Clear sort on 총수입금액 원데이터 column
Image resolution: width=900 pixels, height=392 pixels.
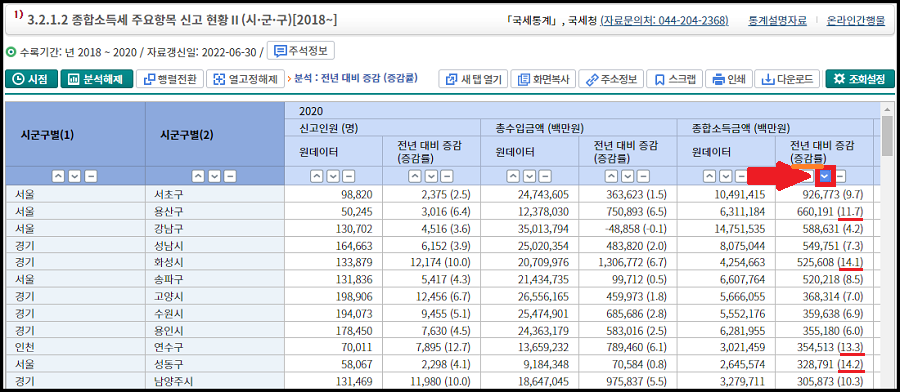pyautogui.click(x=544, y=176)
